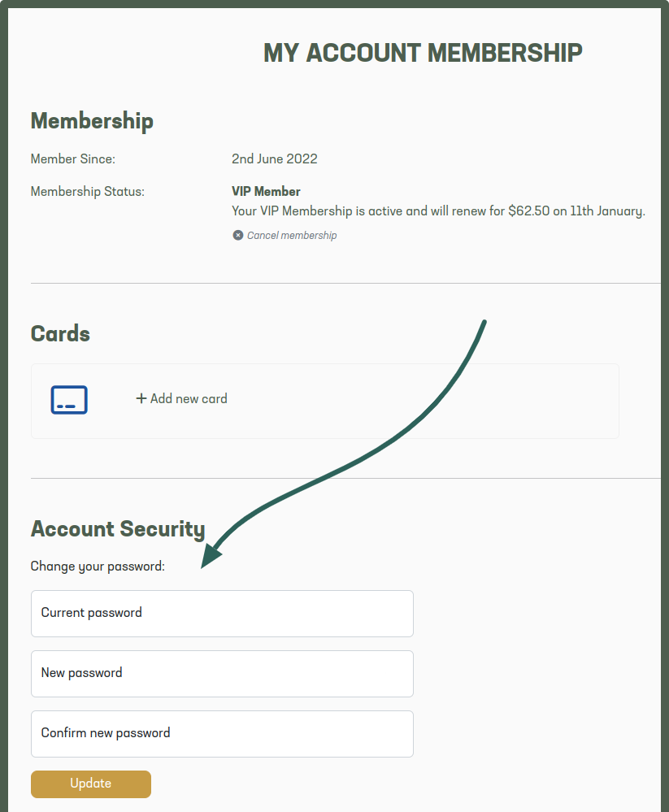
Task: Click the plus icon before Add new card
Action: (x=141, y=398)
